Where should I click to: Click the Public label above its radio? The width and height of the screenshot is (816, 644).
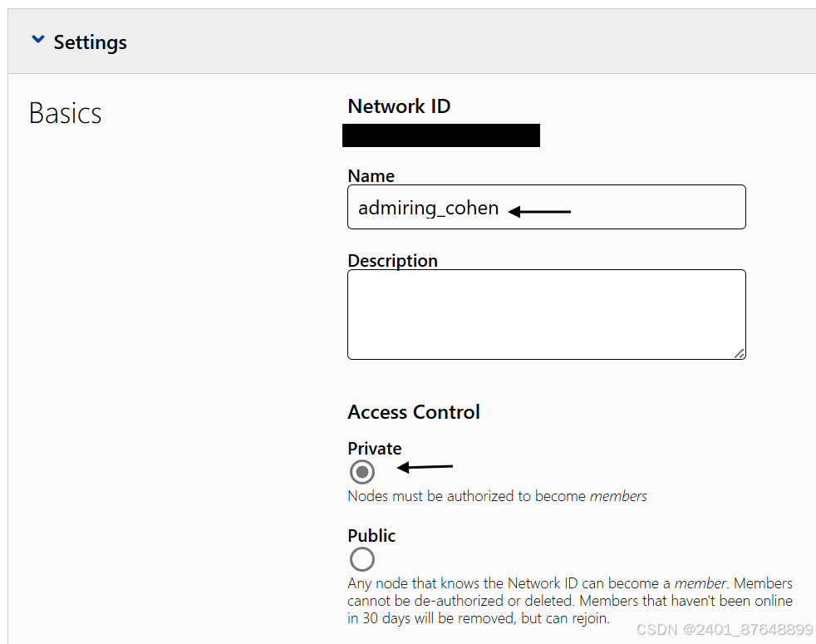point(371,536)
